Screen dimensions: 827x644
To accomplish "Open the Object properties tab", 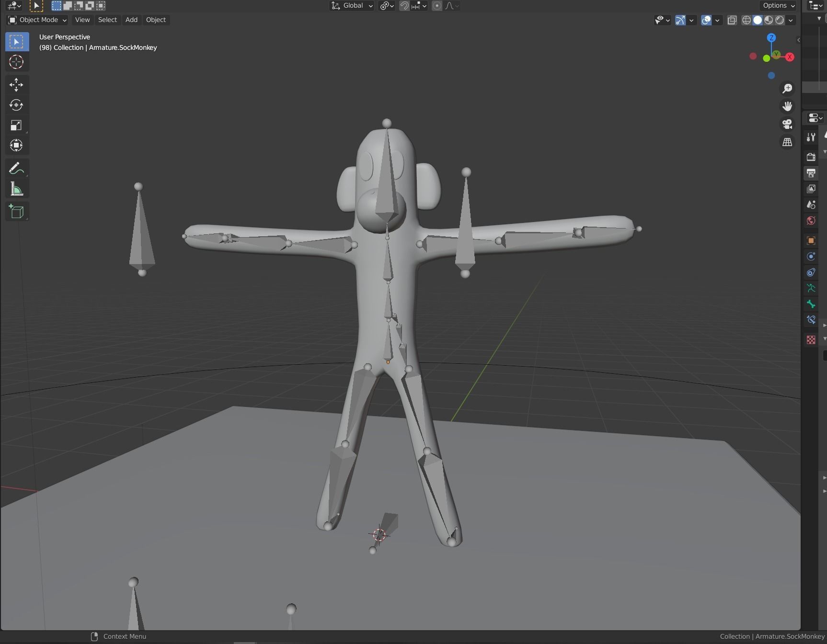I will click(x=811, y=241).
